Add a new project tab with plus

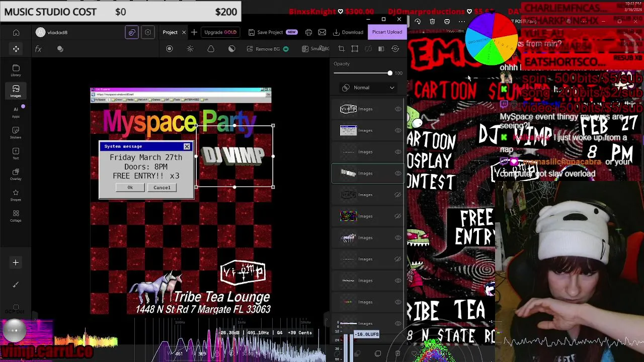pyautogui.click(x=194, y=32)
